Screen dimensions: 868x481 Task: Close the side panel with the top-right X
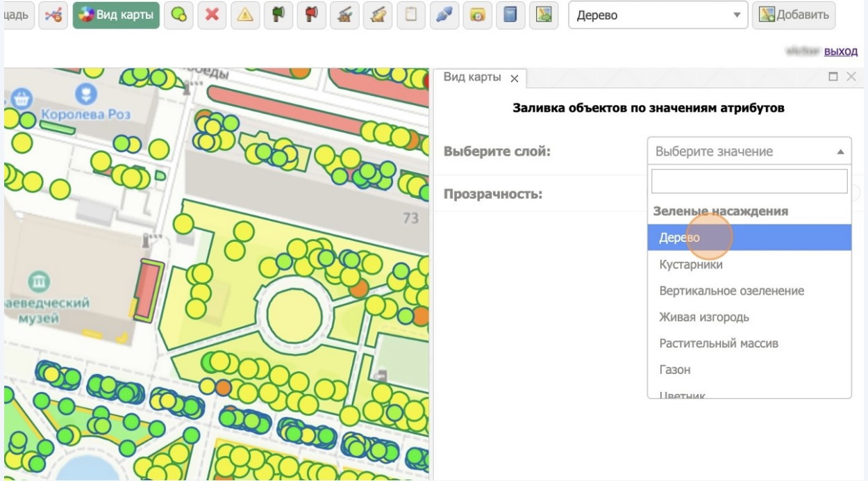pos(851,77)
